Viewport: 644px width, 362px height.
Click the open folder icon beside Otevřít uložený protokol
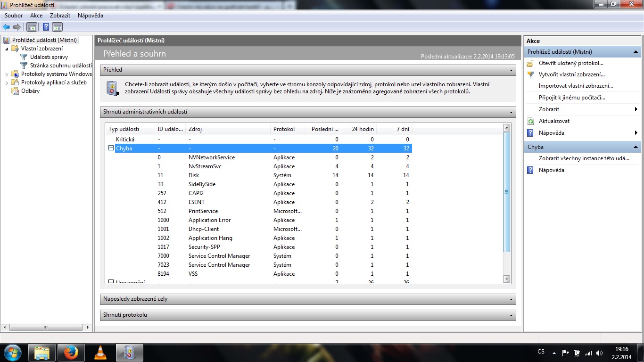click(x=530, y=63)
